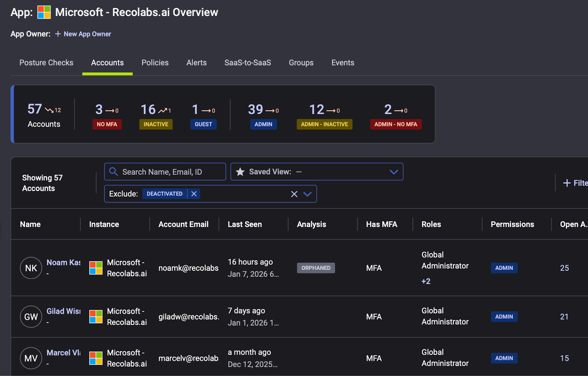Click the marcelv@recolab email cell
The height and width of the screenshot is (376, 588).
point(189,358)
